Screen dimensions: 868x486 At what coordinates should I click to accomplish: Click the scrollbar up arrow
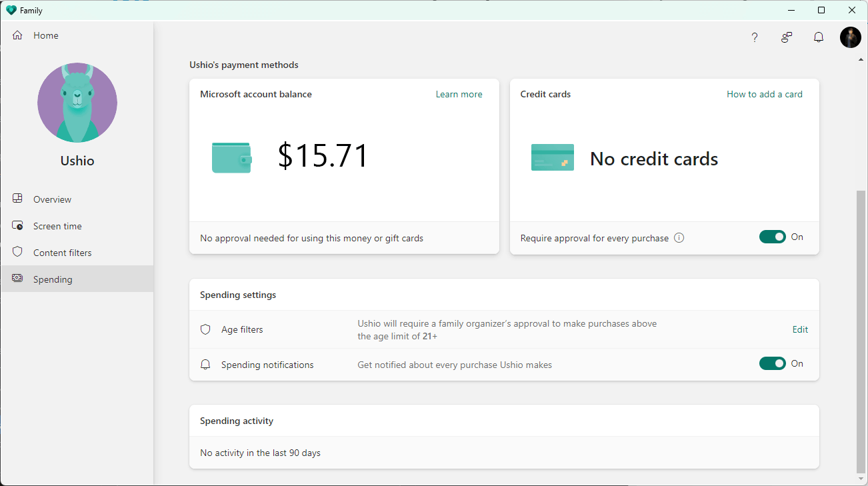861,60
